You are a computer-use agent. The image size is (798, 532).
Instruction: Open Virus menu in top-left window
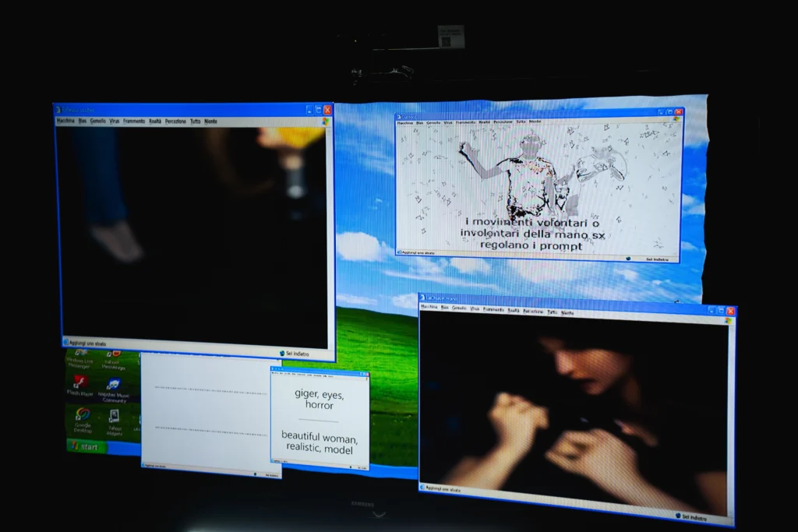[114, 122]
